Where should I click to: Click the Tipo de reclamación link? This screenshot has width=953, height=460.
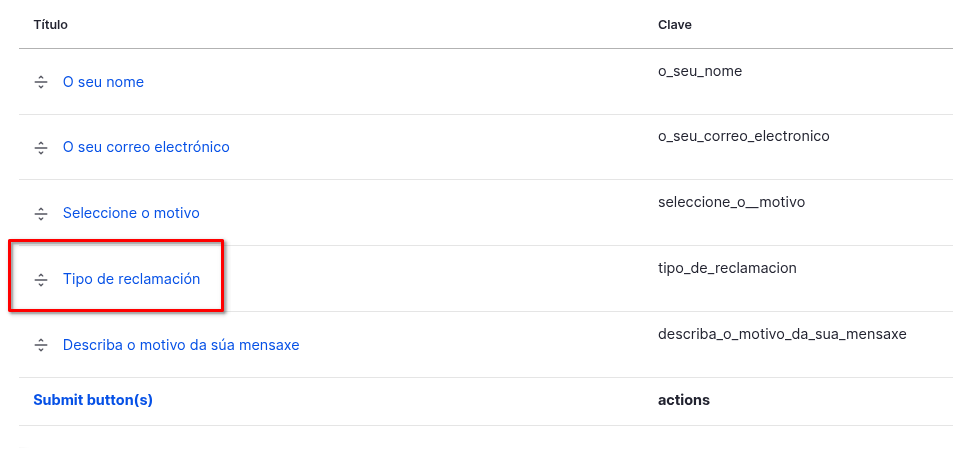pyautogui.click(x=131, y=279)
